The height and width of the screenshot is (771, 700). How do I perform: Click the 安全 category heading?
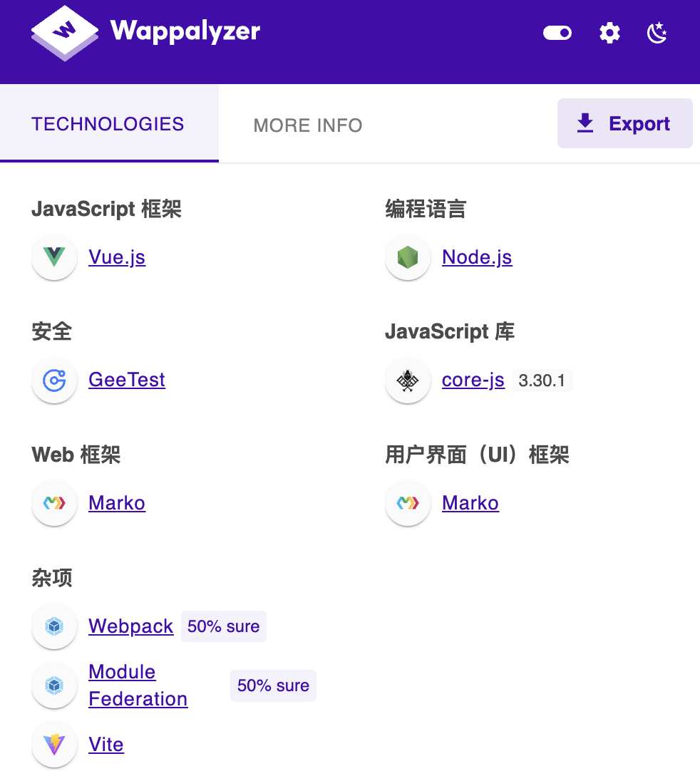[x=51, y=331]
